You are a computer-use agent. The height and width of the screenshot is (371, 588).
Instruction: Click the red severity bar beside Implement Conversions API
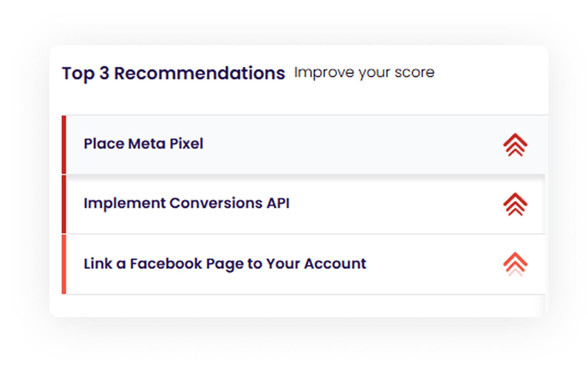point(64,204)
